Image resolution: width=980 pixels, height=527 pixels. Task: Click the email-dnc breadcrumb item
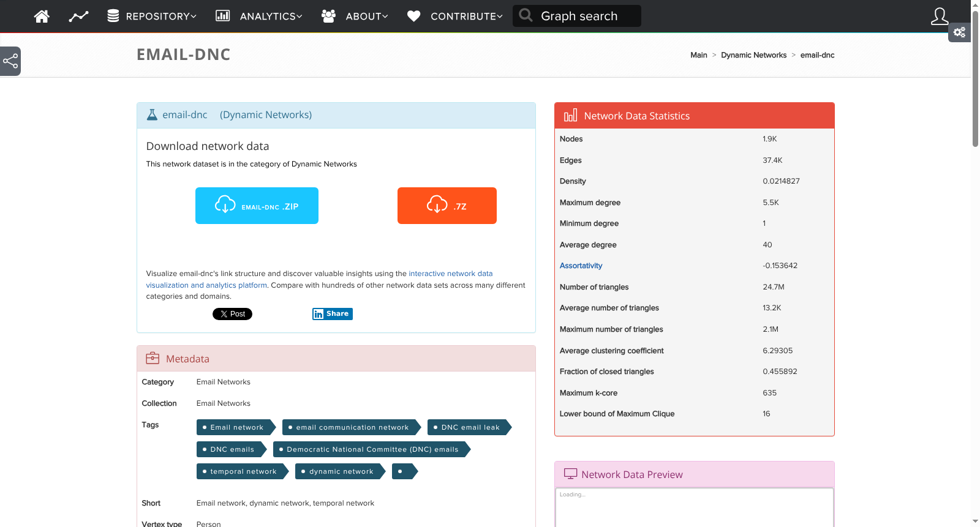pyautogui.click(x=817, y=55)
